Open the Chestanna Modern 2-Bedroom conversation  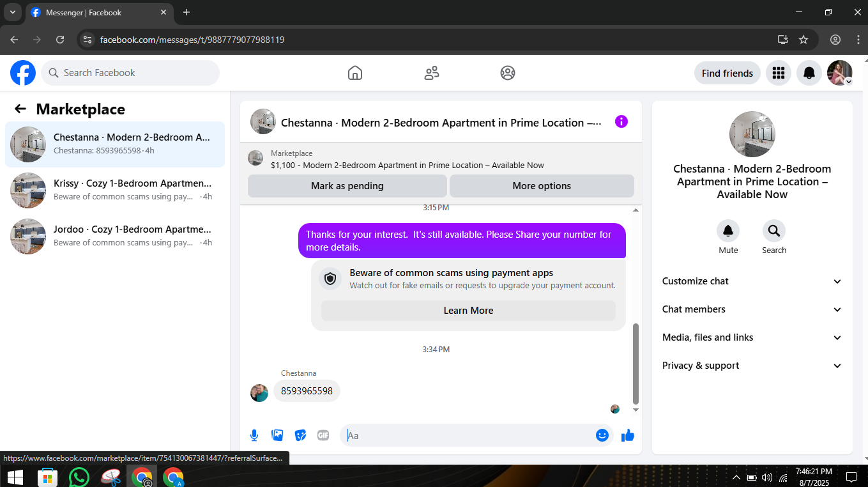point(115,144)
